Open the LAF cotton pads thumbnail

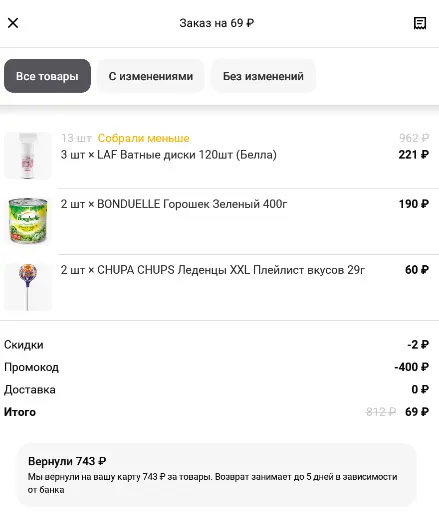point(28,156)
